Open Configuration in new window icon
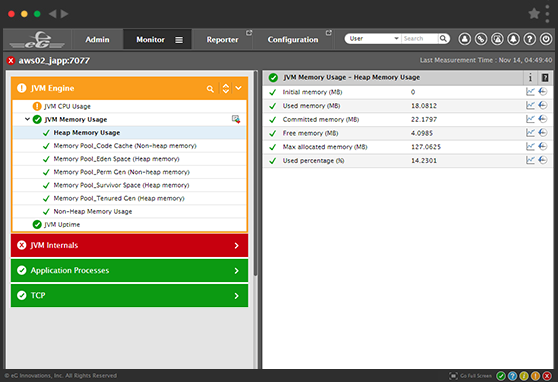This screenshot has height=382, width=558. pos(328,33)
